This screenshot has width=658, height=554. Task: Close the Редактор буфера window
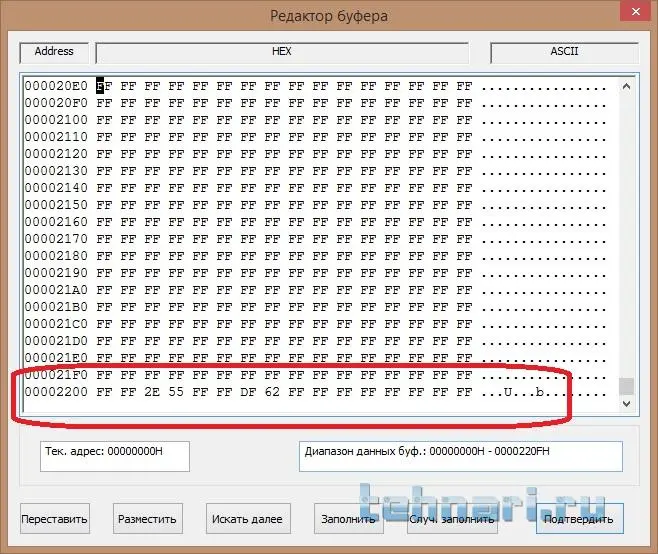[636, 11]
